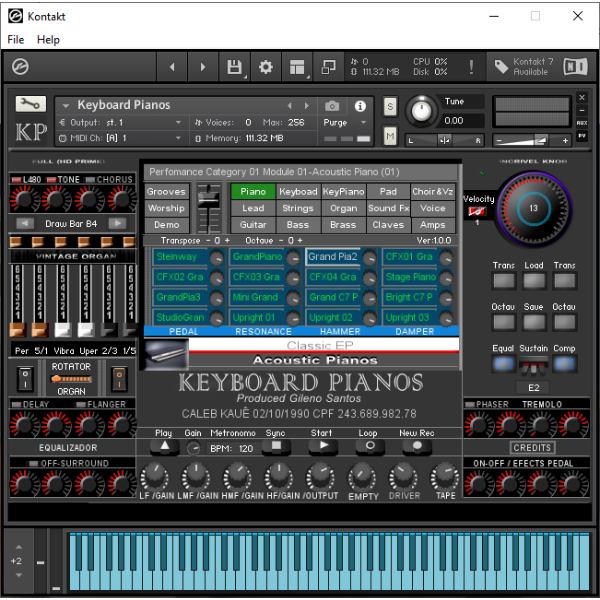Select the Keyboad category tab
The image size is (600, 600).
click(298, 192)
